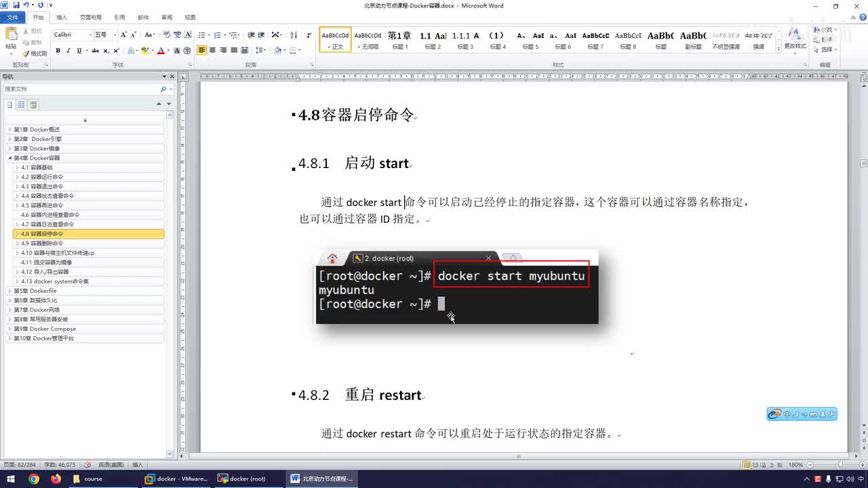Expand 第1章 Docker概述 in navigation tree
The image size is (868, 488).
[x=9, y=129]
